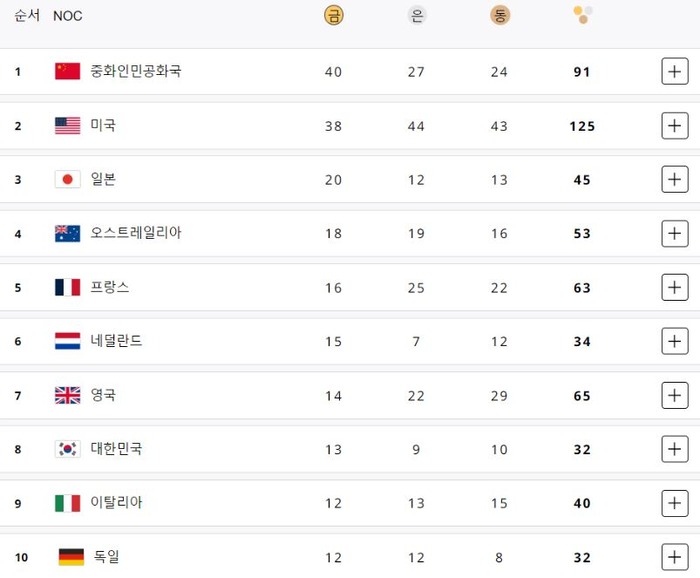Click the Germany flag icon
Image resolution: width=700 pixels, height=578 pixels.
coord(71,557)
